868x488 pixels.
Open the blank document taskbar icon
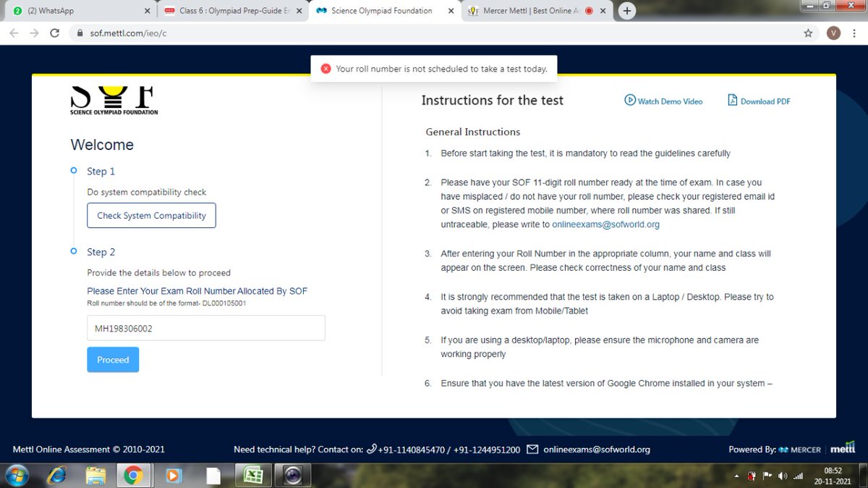[213, 476]
